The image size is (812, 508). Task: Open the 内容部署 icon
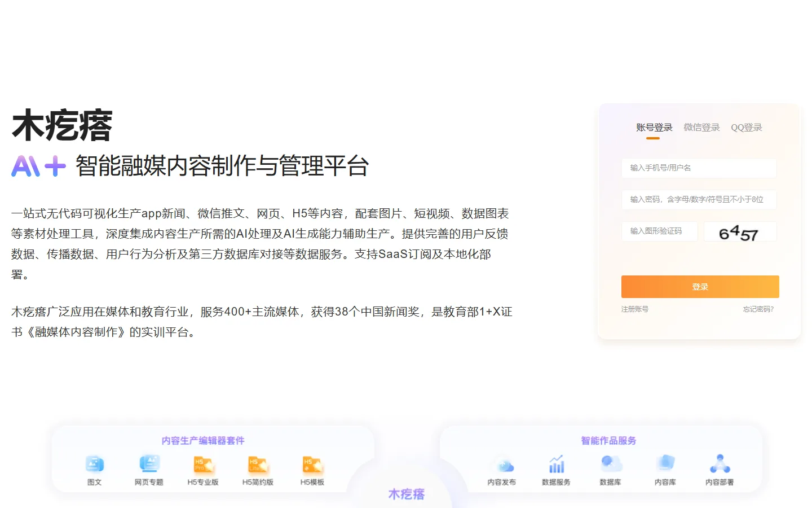click(x=720, y=464)
